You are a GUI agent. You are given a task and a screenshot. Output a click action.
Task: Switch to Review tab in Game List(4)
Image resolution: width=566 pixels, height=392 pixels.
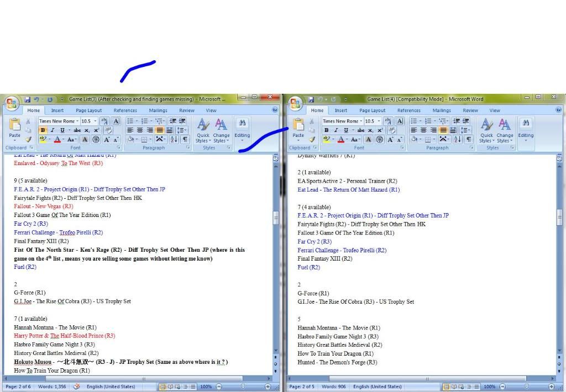pos(470,110)
